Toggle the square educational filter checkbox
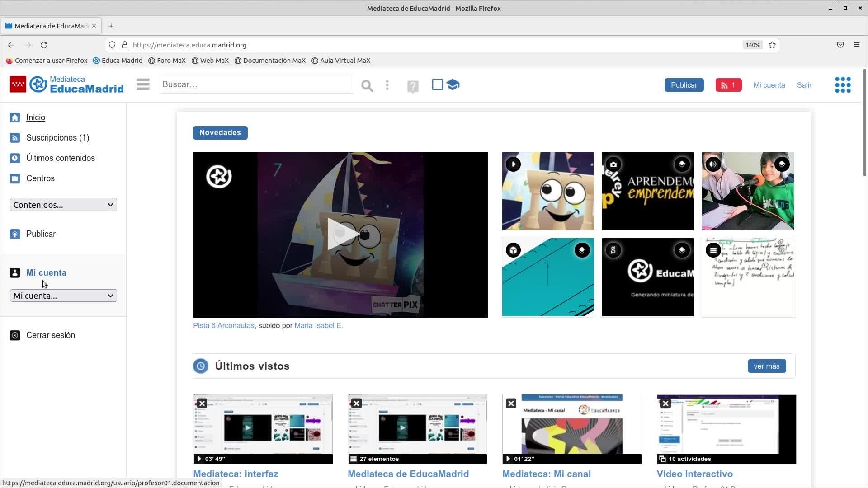This screenshot has width=868, height=488. [437, 84]
